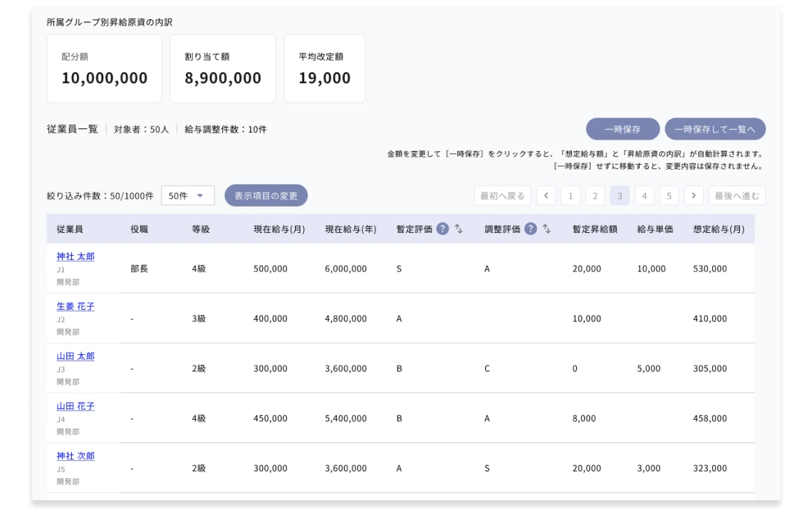Click the 想定給与(月) column header
Screen dimensions: 812x513
(x=719, y=229)
